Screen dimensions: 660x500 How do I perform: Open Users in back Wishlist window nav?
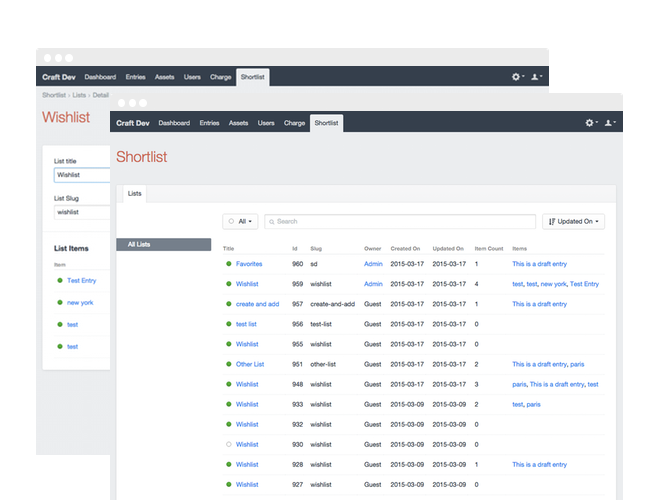192,77
